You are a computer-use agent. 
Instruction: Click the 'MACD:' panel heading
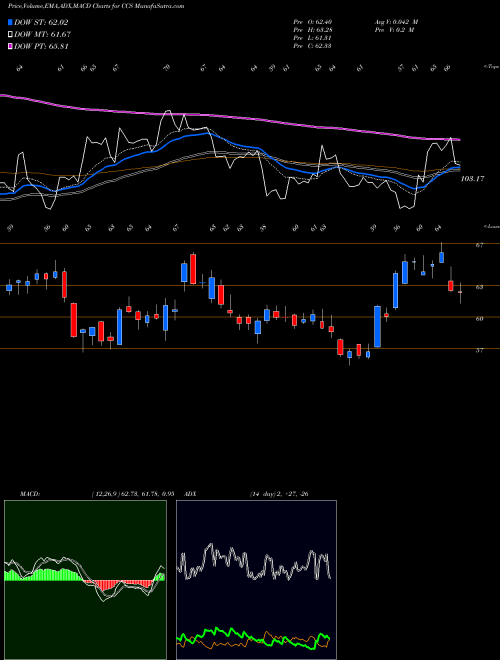pyautogui.click(x=30, y=494)
